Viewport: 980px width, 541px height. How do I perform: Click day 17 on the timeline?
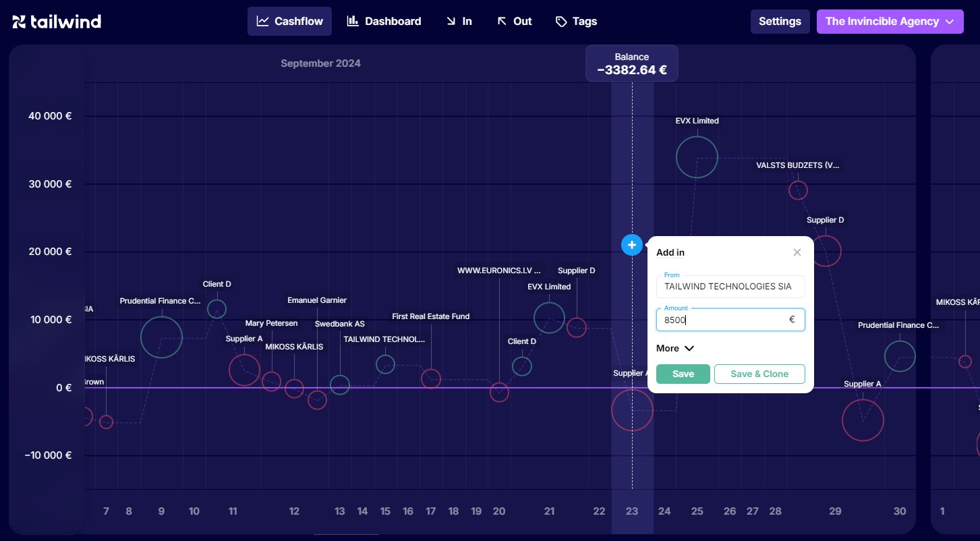click(431, 511)
